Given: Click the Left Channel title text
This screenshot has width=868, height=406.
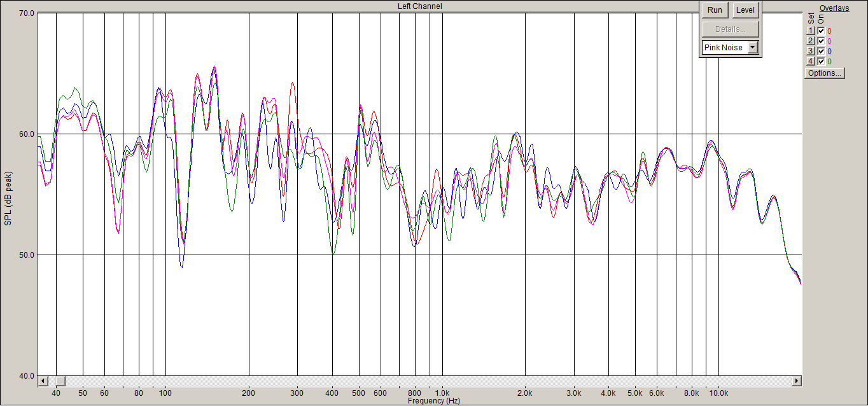Looking at the screenshot, I should [419, 6].
